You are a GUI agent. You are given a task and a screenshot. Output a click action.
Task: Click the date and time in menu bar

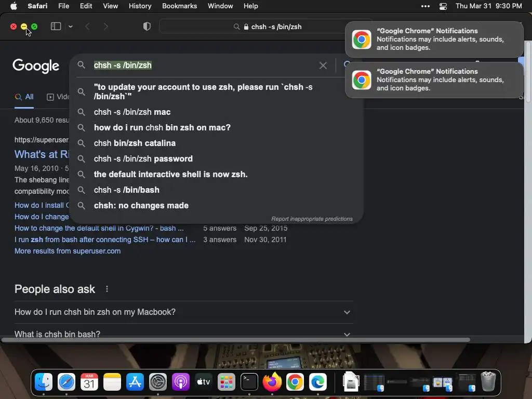(x=488, y=6)
